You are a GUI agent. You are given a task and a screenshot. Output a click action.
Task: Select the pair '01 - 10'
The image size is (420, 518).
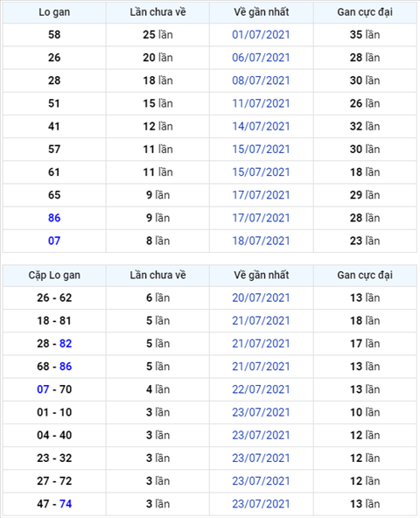(x=54, y=412)
